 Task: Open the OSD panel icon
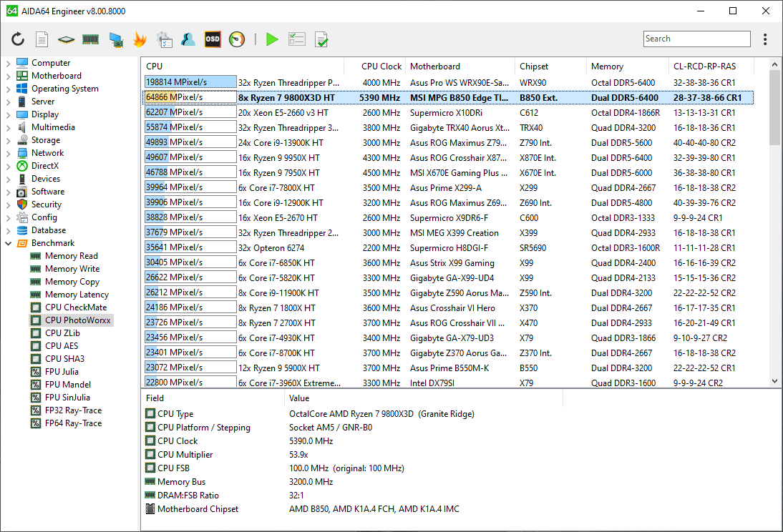(x=213, y=39)
